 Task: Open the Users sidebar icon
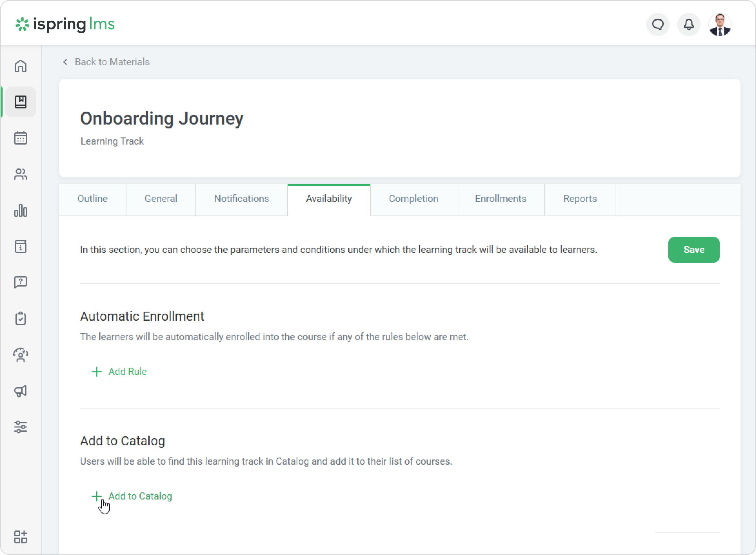(20, 174)
